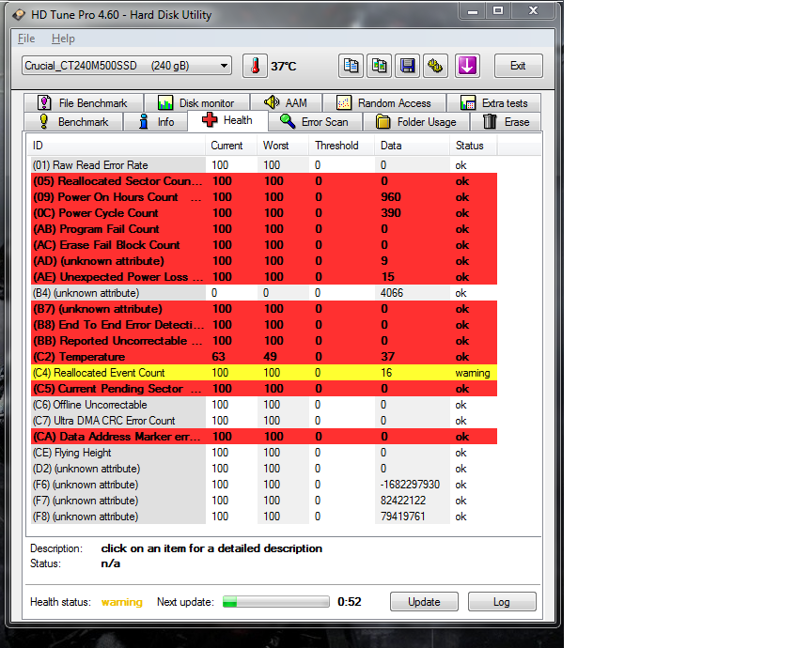Select the Offline Uncorrectable row
The height and width of the screenshot is (648, 812).
[264, 405]
